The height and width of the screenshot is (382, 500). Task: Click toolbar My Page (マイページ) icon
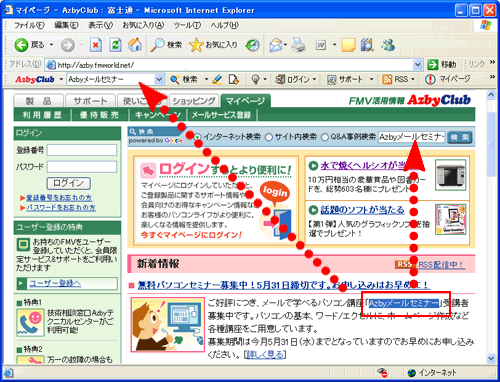tap(430, 79)
